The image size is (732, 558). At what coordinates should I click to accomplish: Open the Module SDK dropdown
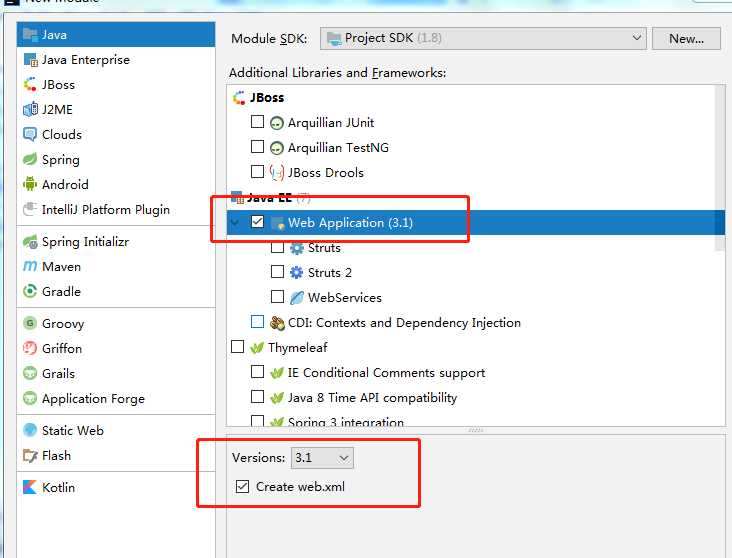(483, 38)
